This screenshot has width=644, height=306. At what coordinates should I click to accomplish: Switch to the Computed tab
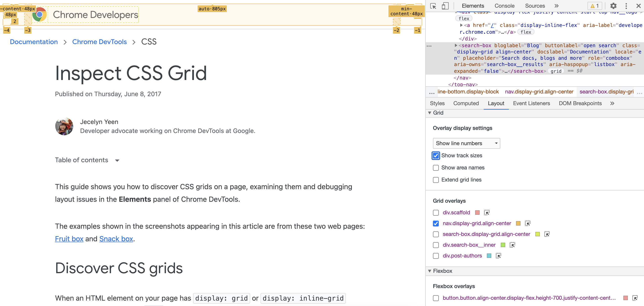(466, 103)
